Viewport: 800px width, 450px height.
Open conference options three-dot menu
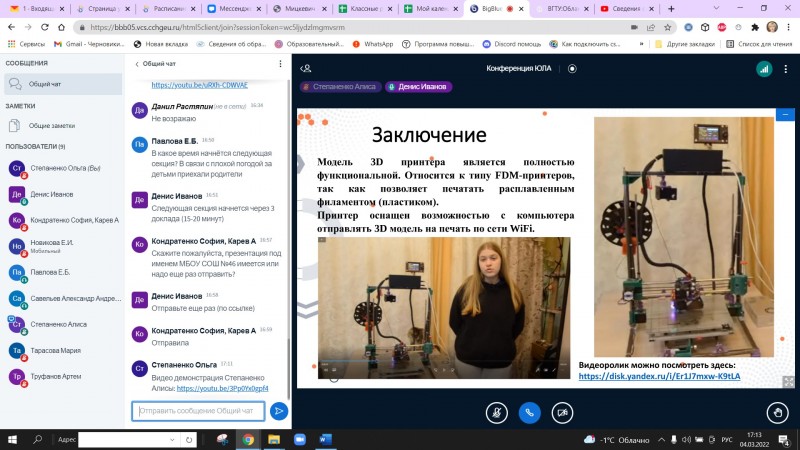(x=787, y=68)
